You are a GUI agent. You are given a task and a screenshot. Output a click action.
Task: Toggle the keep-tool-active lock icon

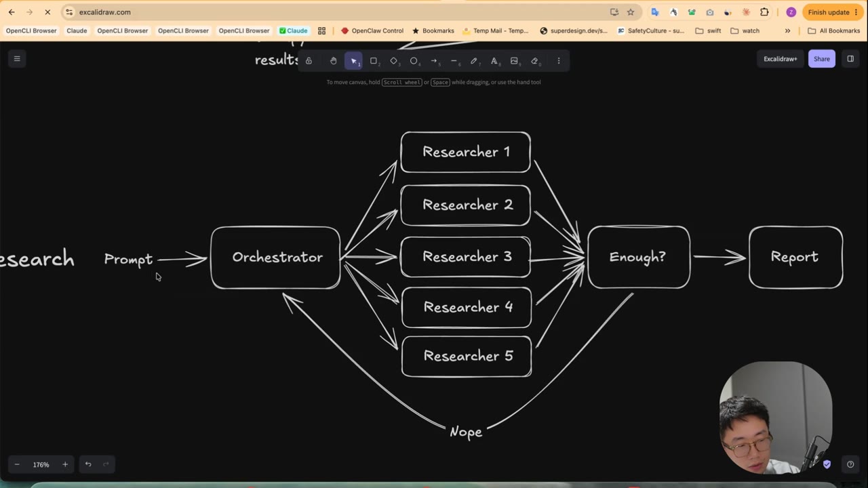[x=309, y=61]
